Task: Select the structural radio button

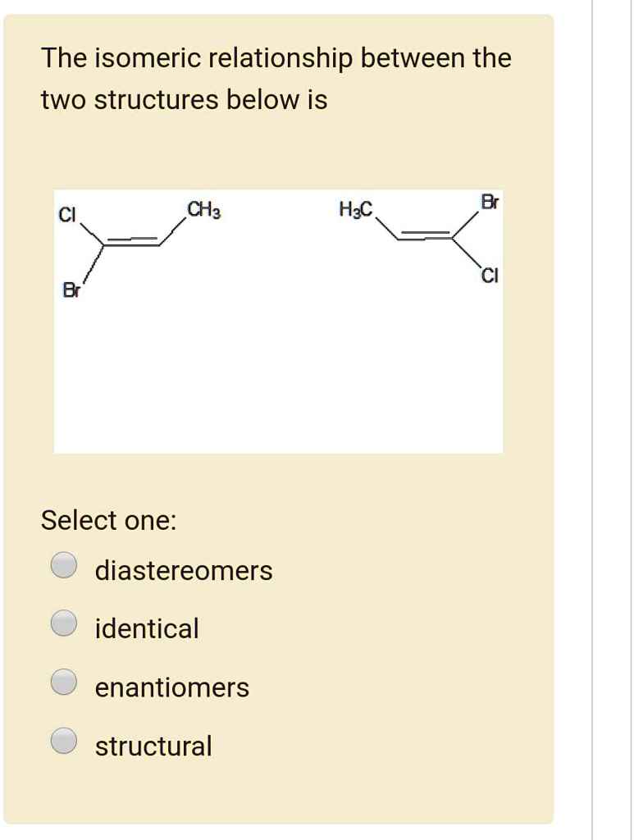Action: tap(64, 740)
